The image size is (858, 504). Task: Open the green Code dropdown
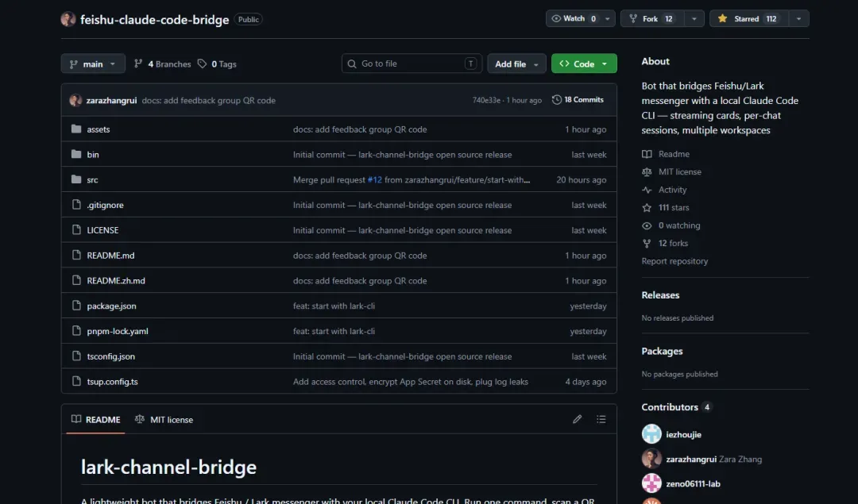point(584,64)
